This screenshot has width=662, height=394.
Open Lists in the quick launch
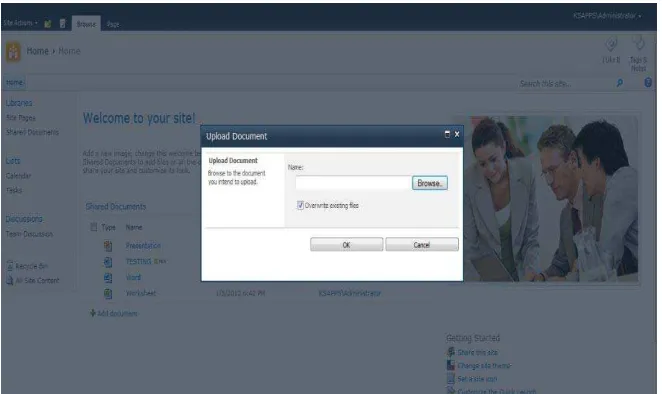13,161
